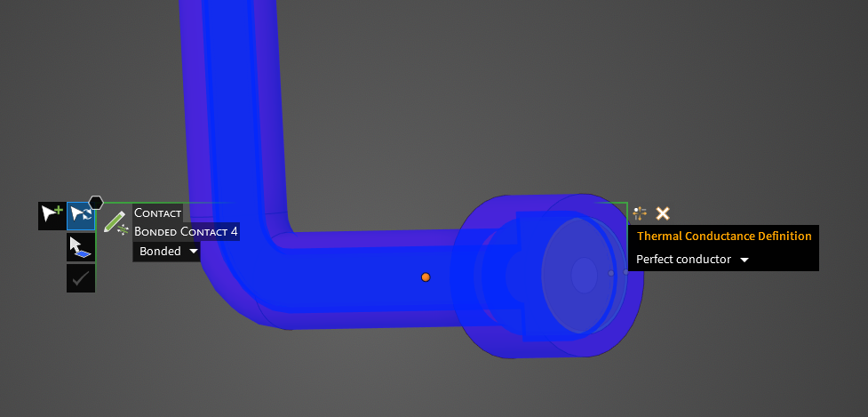Open the thermal conductance settings icon

(x=640, y=213)
